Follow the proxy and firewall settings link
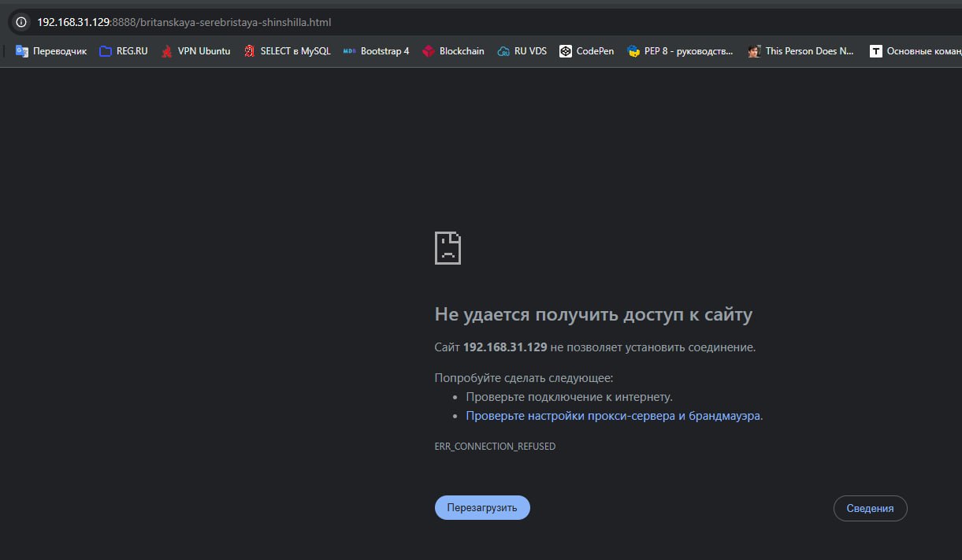 coord(612,416)
